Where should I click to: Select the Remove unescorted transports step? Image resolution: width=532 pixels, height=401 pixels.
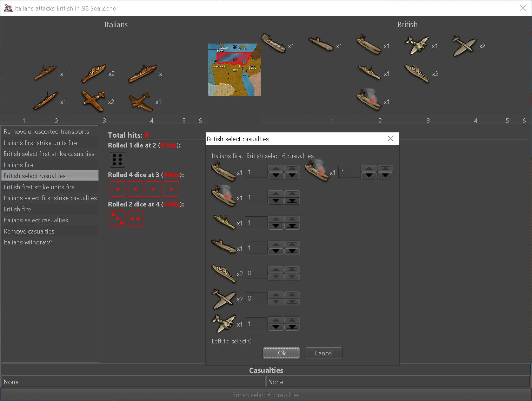click(x=50, y=132)
